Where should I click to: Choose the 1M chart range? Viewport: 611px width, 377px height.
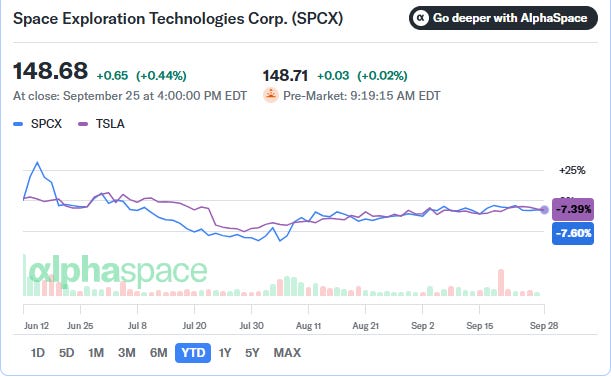96,353
